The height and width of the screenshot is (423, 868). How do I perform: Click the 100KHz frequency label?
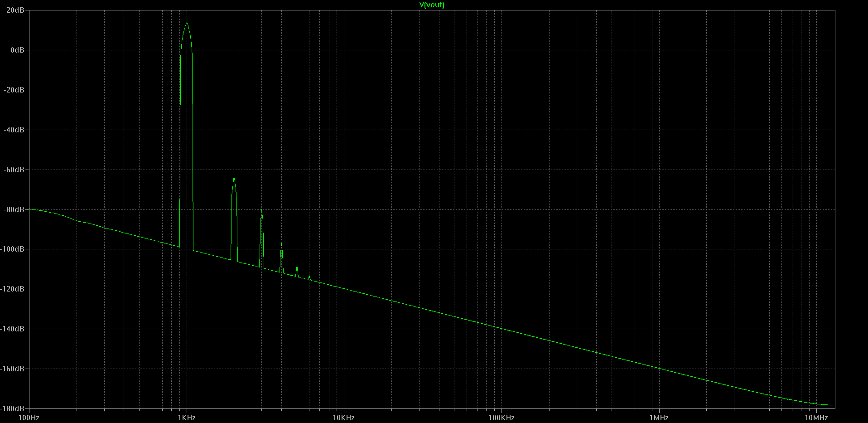(502, 418)
